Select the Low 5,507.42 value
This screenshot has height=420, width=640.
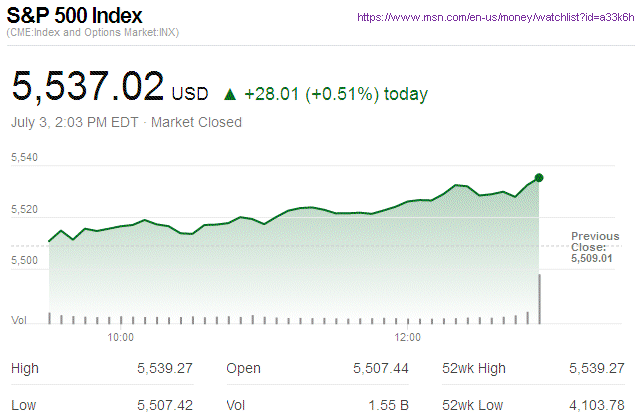164,403
